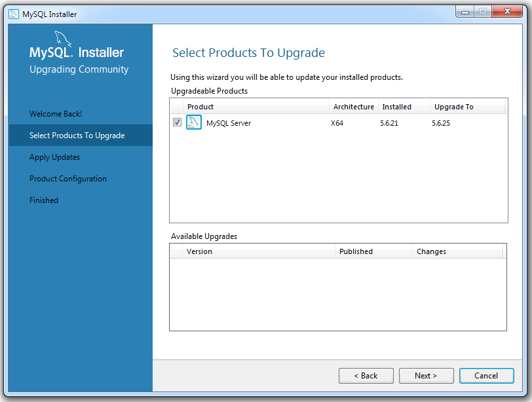Uncheck the MySQL Server upgrade checkbox
Image resolution: width=532 pixels, height=402 pixels.
(177, 122)
